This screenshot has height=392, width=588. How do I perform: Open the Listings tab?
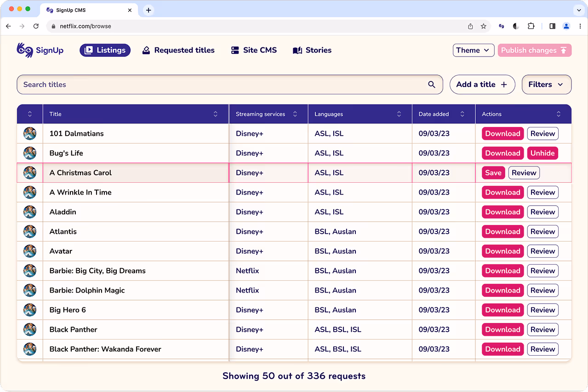tap(105, 50)
